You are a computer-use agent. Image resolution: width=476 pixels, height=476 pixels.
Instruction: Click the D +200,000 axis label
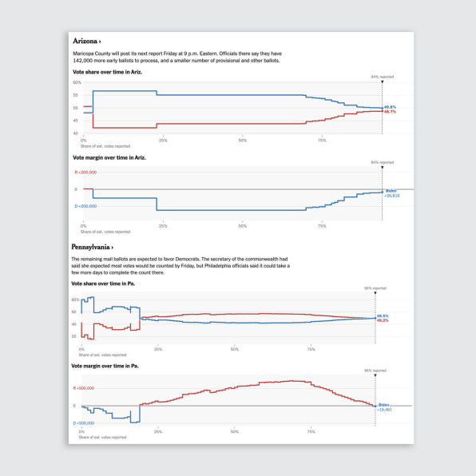click(x=85, y=206)
